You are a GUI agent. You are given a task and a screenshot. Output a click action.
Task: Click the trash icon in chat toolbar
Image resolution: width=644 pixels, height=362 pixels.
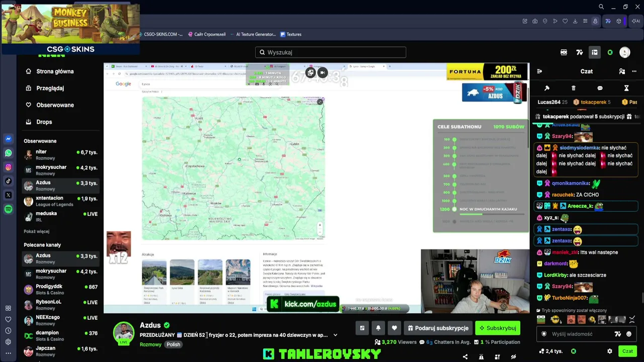coord(574,88)
